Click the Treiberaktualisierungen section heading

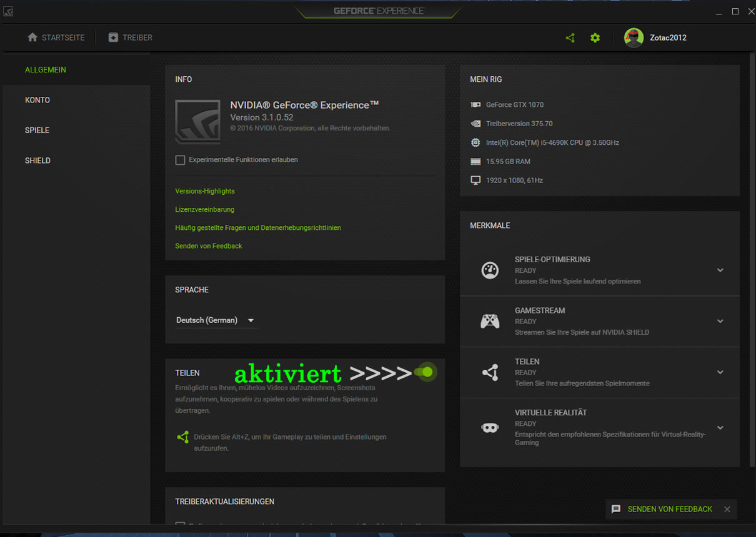(224, 501)
